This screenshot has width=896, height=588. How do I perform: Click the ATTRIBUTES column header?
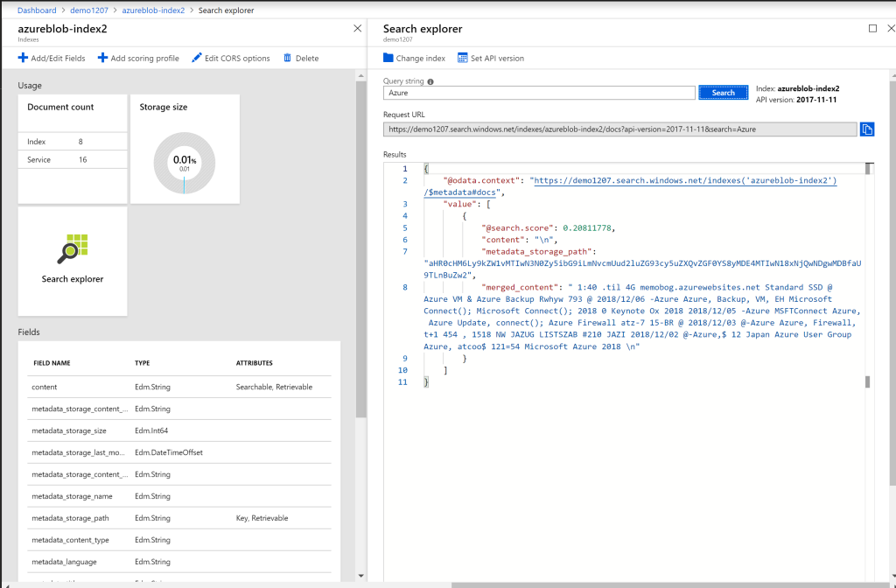pyautogui.click(x=255, y=363)
